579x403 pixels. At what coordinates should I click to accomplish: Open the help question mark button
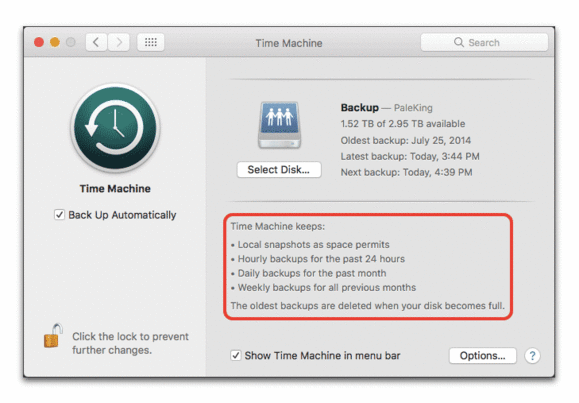pyautogui.click(x=532, y=356)
